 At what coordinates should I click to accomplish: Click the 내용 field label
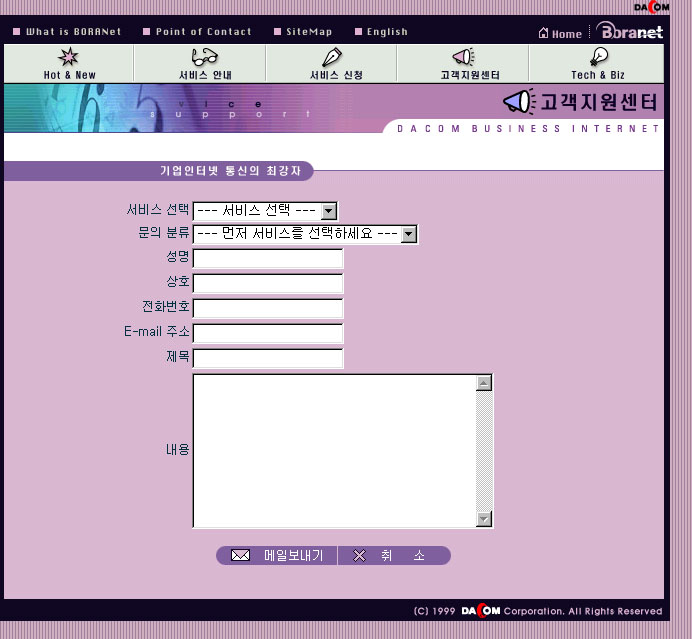pos(177,450)
